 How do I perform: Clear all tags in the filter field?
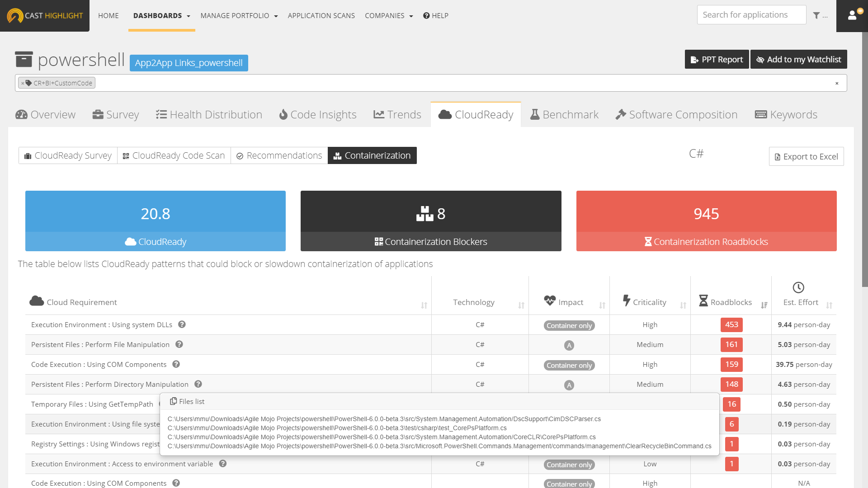[837, 83]
